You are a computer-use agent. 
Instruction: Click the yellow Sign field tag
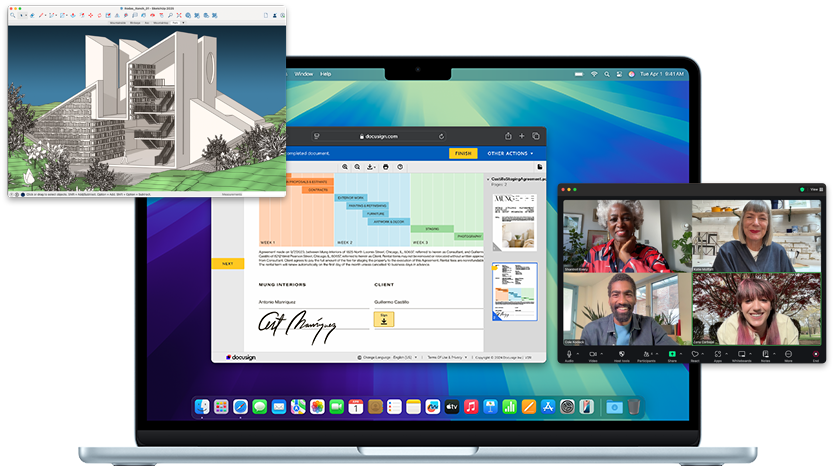pyautogui.click(x=384, y=319)
